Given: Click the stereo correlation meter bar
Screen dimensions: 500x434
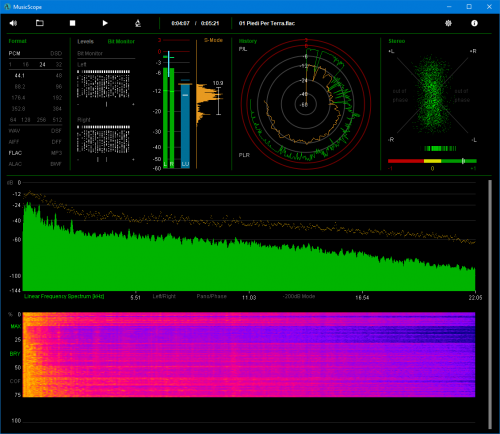Looking at the screenshot, I should 432,161.
